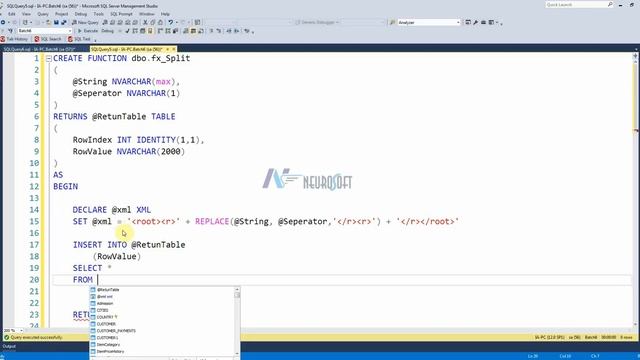Click the Save icon in toolbar

coord(56,22)
